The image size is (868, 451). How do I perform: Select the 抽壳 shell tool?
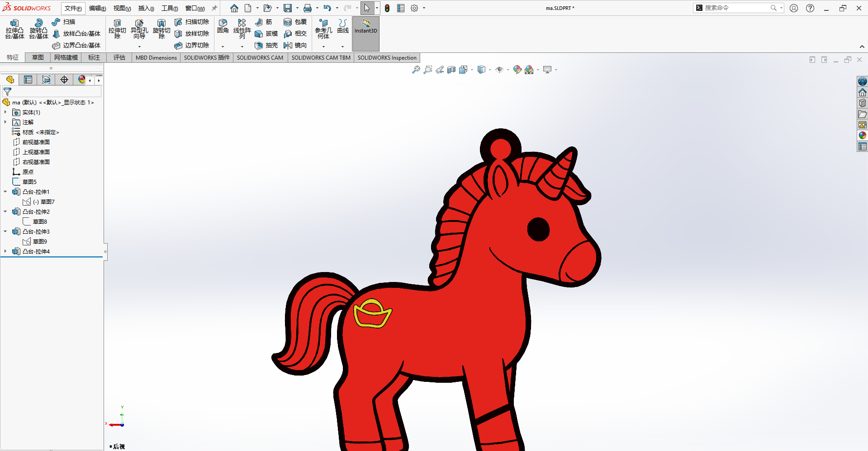[266, 45]
